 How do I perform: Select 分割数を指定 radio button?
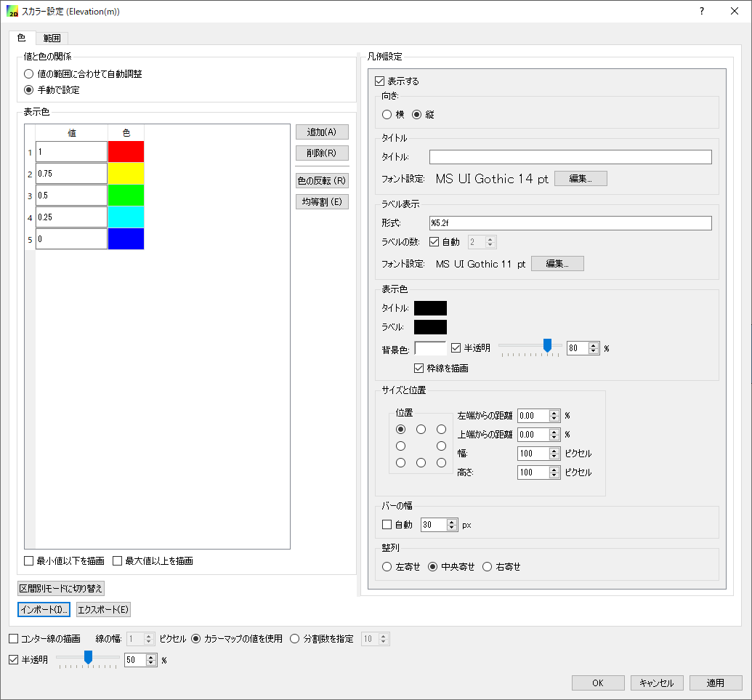(x=294, y=639)
